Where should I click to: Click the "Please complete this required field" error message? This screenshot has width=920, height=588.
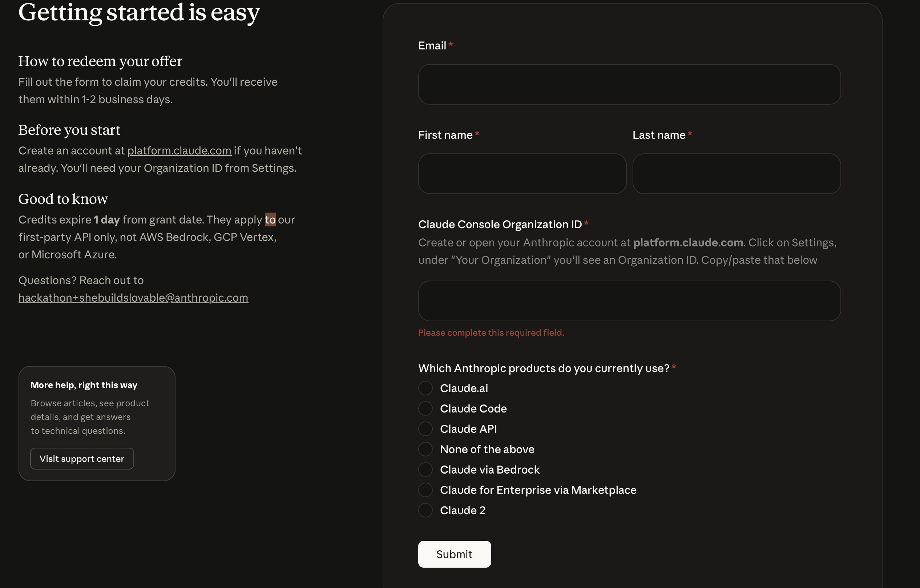(x=491, y=333)
